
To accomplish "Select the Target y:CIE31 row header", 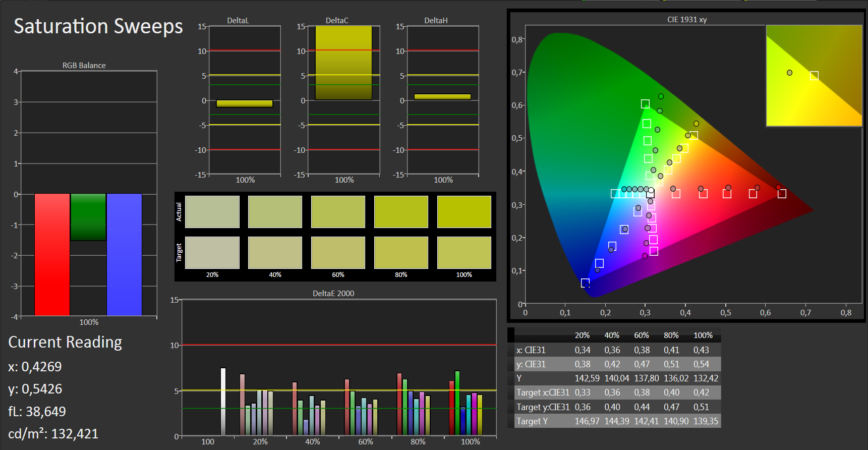I will coord(543,407).
